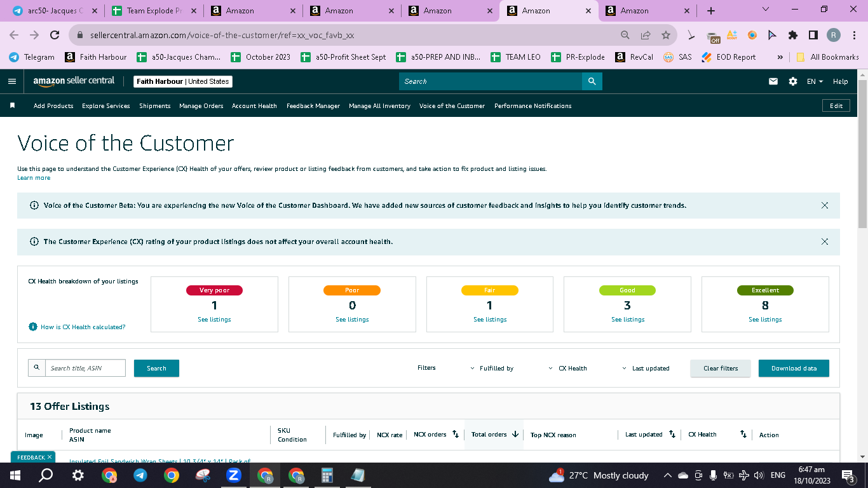Viewport: 868px width, 488px height.
Task: Sort by CX Health column arrows
Action: (743, 435)
